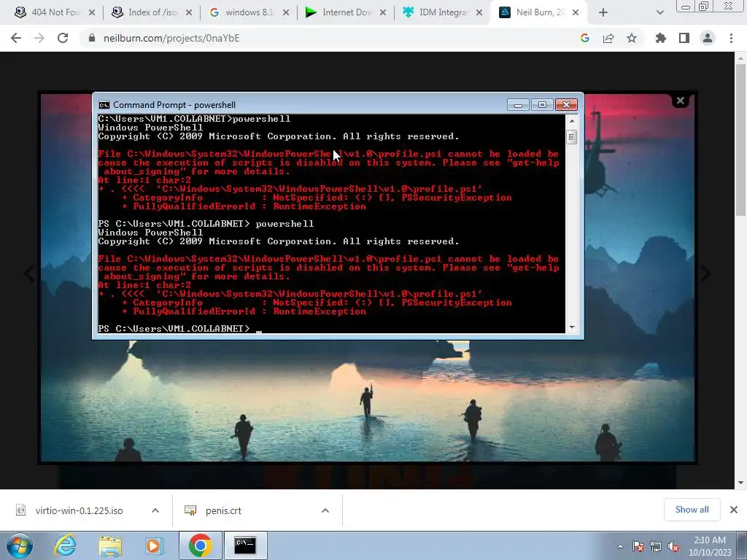This screenshot has width=747, height=560.
Task: View site information via the lock icon
Action: [92, 38]
